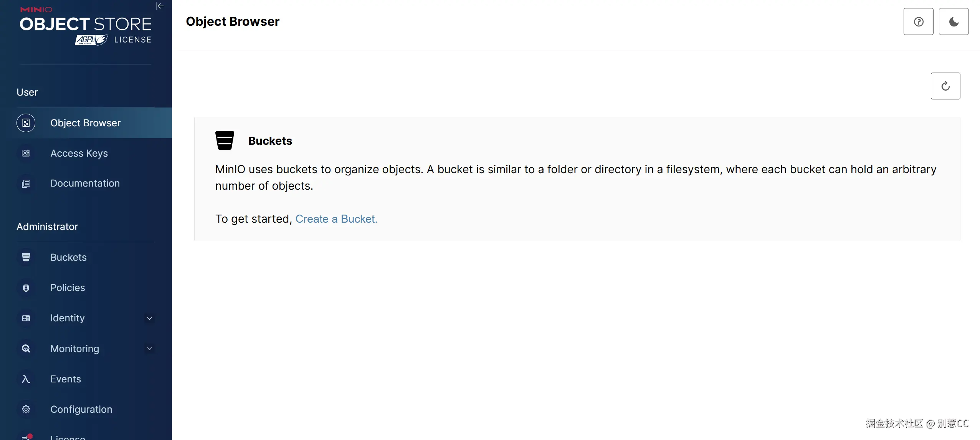Click the Object Browser sidebar icon

pos(26,123)
